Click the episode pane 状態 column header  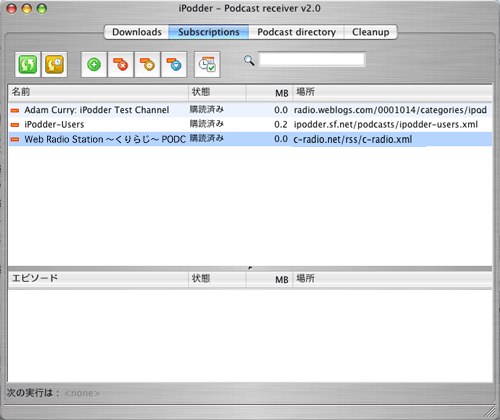tap(217, 279)
